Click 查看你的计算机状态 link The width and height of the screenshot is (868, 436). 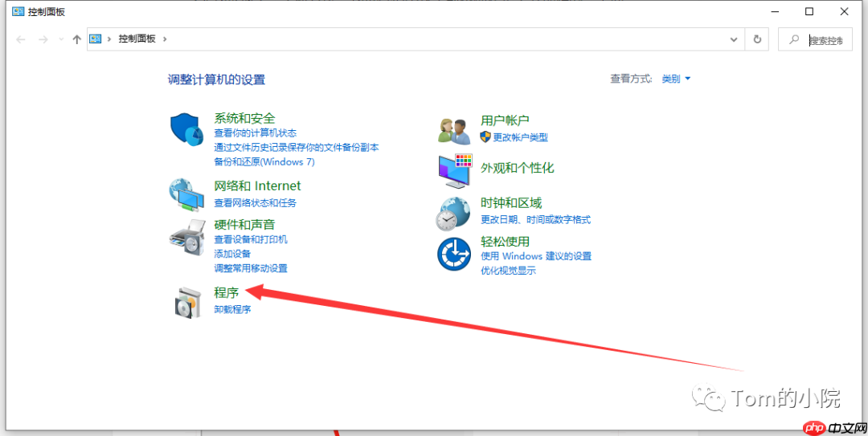pos(256,133)
